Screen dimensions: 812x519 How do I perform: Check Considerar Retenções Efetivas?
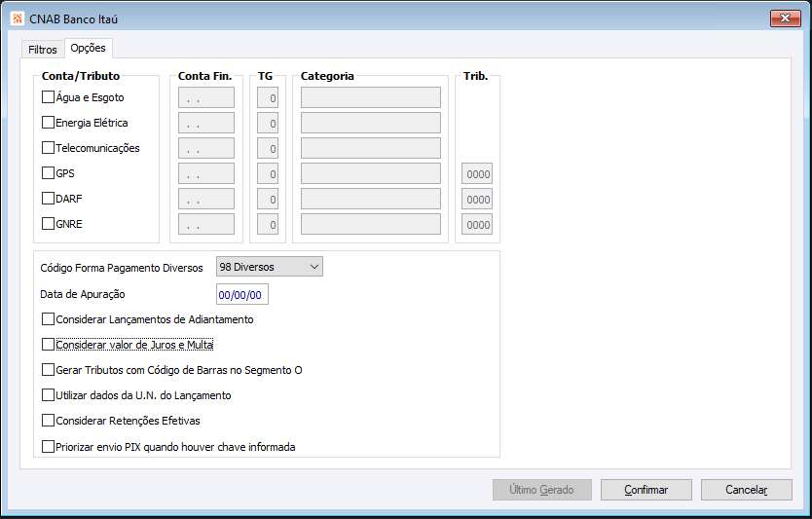point(48,421)
